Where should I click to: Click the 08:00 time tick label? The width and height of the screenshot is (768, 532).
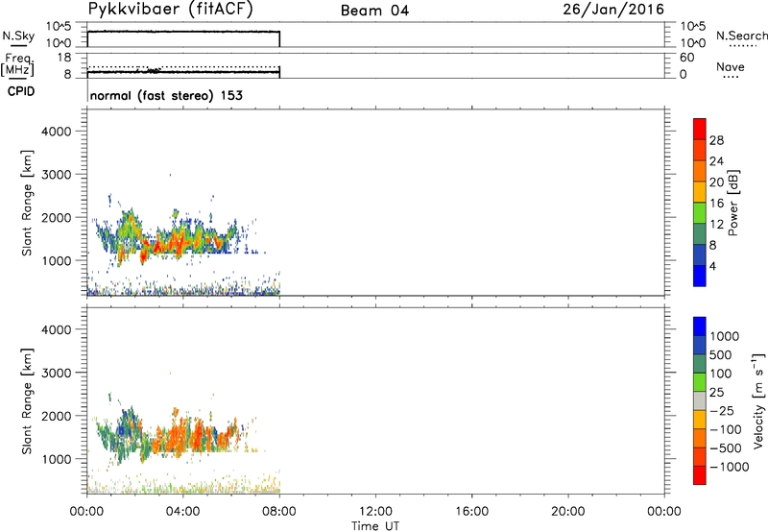coord(279,512)
